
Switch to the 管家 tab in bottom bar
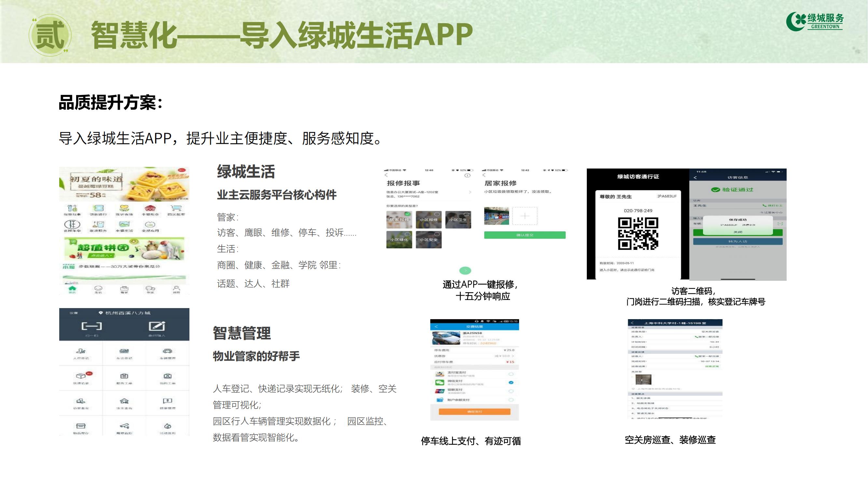point(124,289)
